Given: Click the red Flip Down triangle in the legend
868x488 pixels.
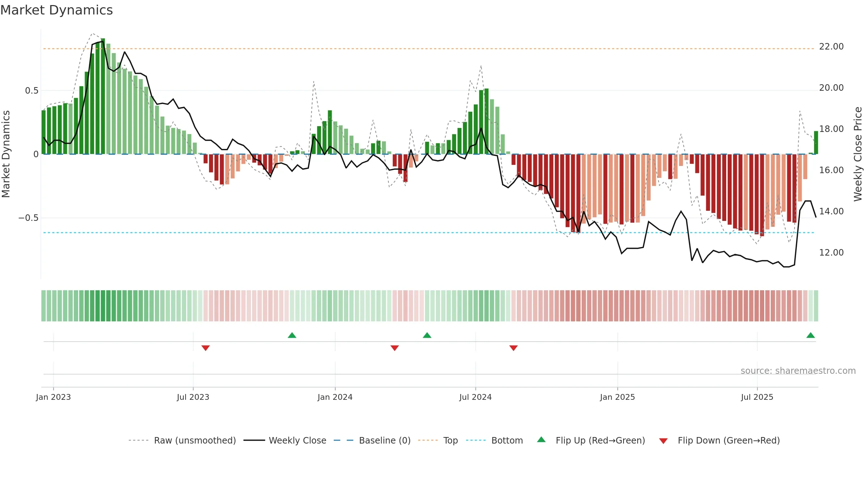Looking at the screenshot, I should pyautogui.click(x=663, y=441).
